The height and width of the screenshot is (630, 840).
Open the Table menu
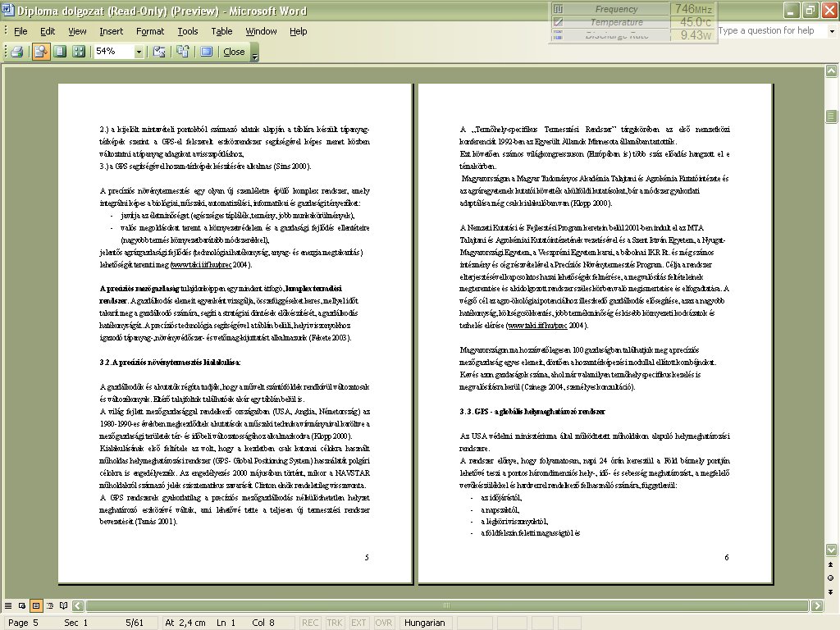[221, 31]
